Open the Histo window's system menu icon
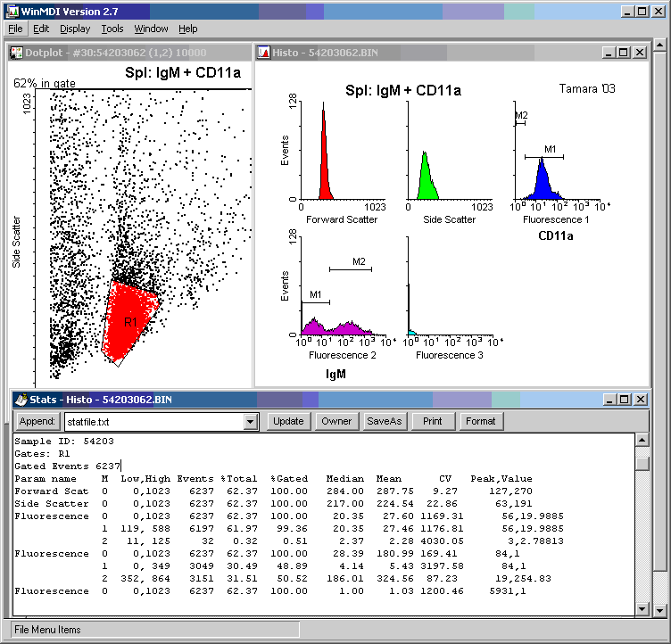This screenshot has width=671, height=644. click(x=264, y=53)
